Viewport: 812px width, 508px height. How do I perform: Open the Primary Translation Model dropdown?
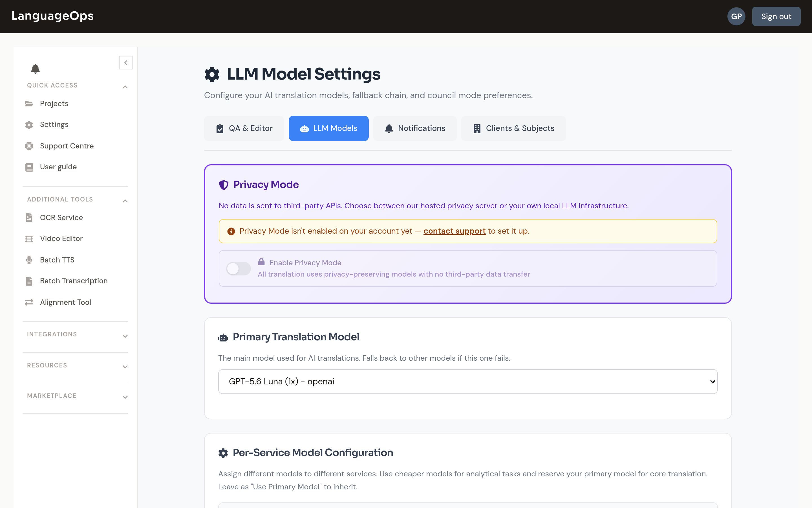(468, 381)
